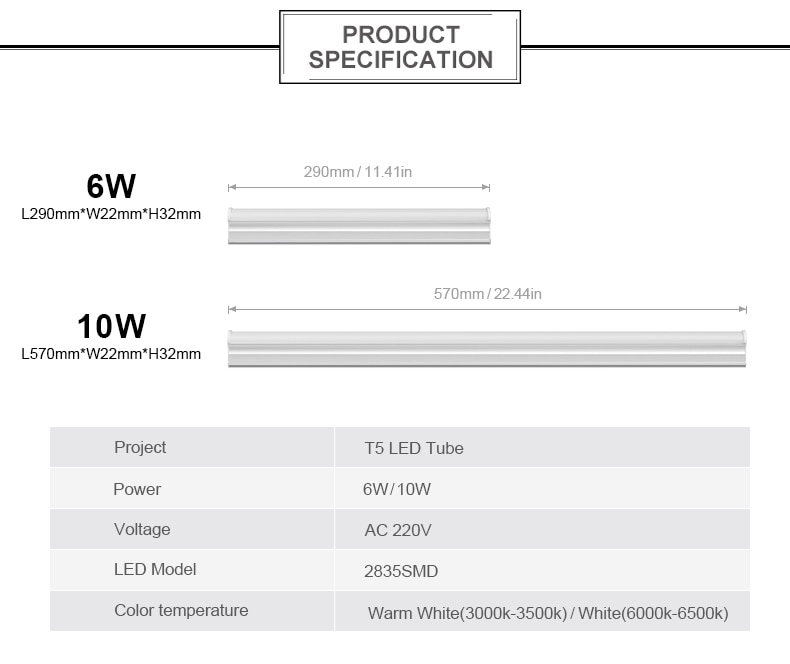
Task: Click the 6W LED tube image
Action: [359, 226]
